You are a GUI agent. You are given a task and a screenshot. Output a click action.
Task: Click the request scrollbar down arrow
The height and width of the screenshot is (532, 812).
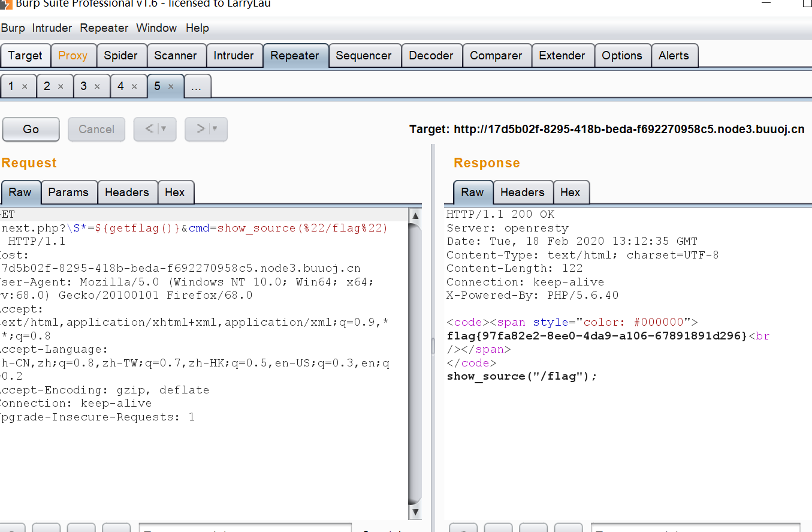[415, 512]
